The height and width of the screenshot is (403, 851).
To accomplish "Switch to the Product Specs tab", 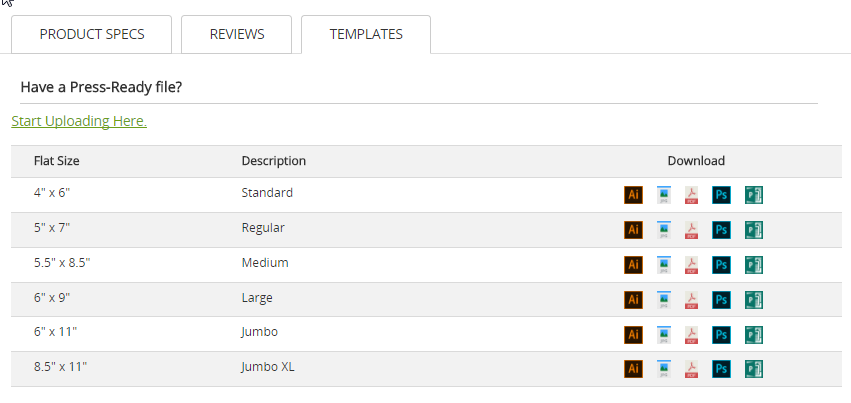I will tap(92, 34).
